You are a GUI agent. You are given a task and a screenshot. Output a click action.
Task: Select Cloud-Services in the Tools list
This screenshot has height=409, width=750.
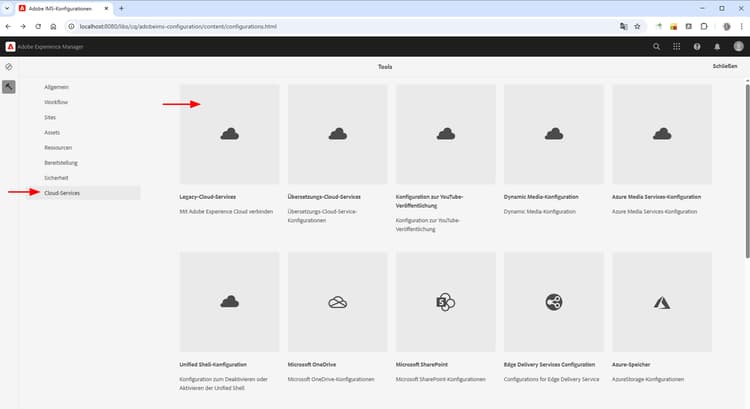62,193
